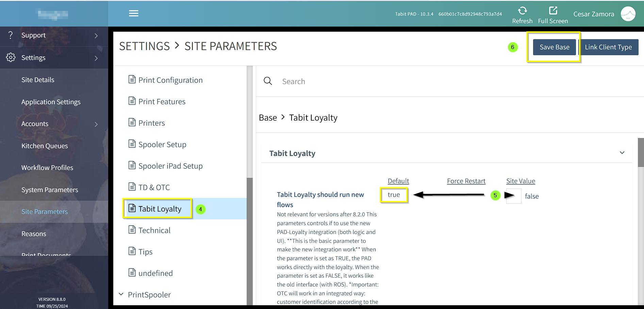
Task: Toggle the Site Value checkbox
Action: [513, 196]
